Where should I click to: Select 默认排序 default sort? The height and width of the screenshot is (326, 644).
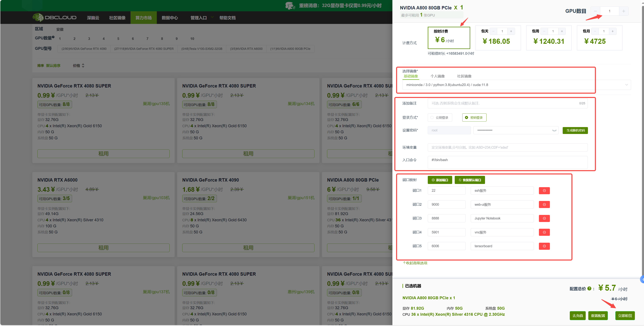[x=53, y=65]
